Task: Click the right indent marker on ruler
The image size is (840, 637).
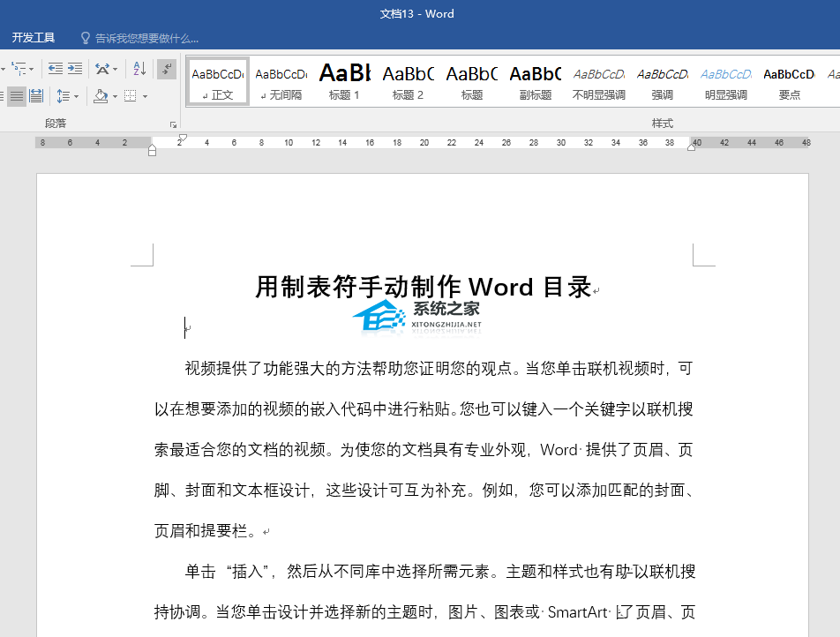Action: pyautogui.click(x=691, y=147)
